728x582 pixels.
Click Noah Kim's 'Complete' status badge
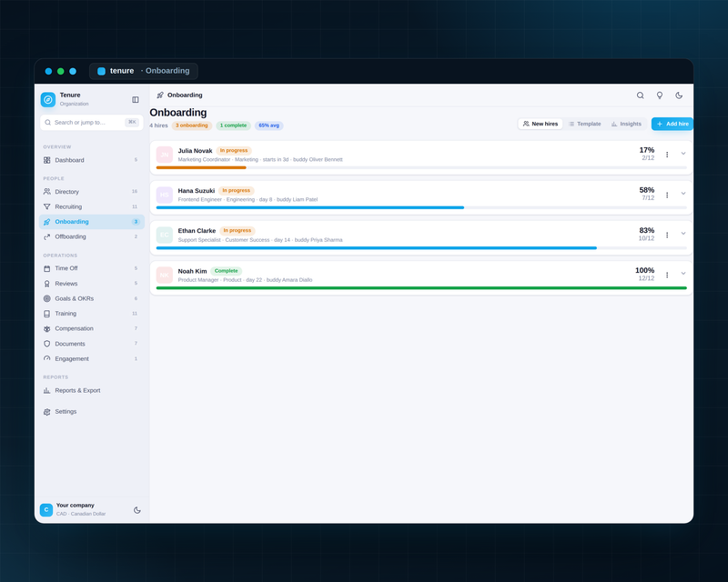226,271
